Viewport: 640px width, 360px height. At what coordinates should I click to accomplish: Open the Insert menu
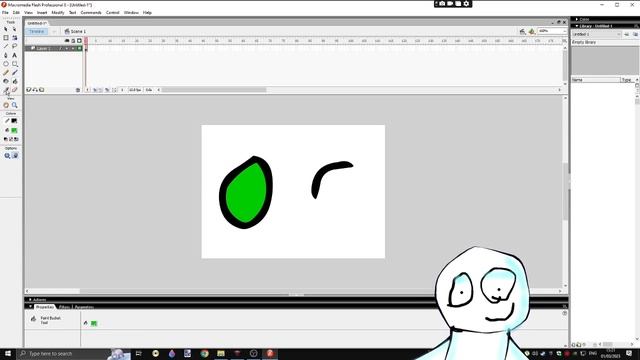pyautogui.click(x=42, y=13)
